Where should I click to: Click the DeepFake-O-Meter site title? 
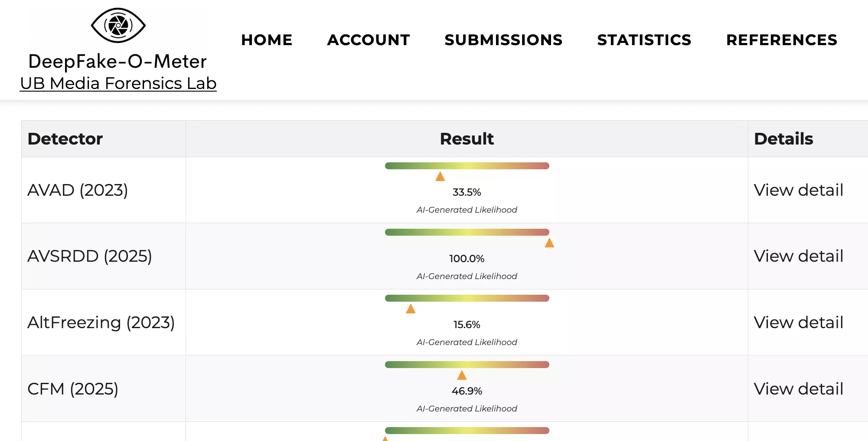(x=117, y=61)
